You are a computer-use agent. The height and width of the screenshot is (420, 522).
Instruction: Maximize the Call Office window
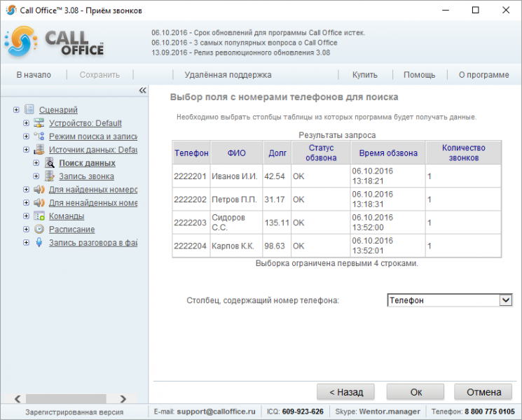[x=475, y=10]
